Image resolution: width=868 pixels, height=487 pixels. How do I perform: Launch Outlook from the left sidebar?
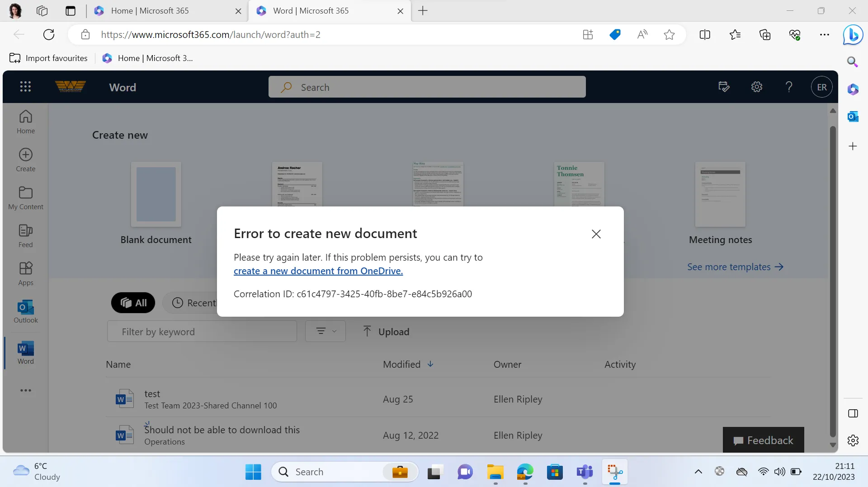point(26,311)
